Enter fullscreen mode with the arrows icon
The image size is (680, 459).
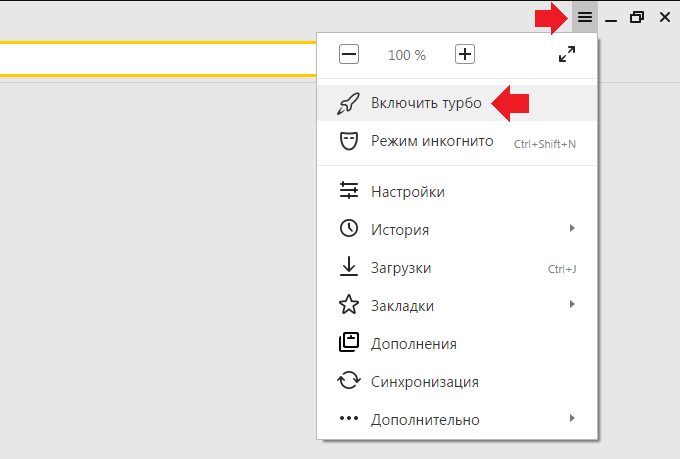(566, 55)
